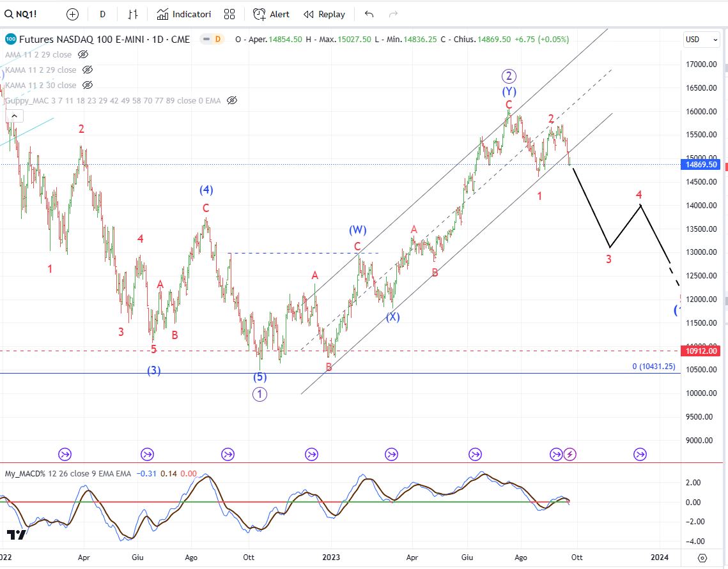Open roll event marker near Giu 2022
728x569 pixels.
tap(147, 455)
